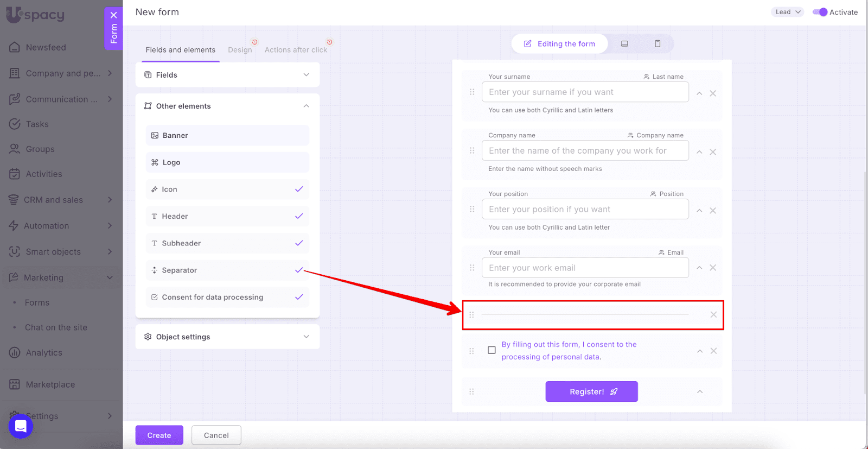Viewport: 868px width, 449px height.
Task: Click the Your email input field
Action: coord(585,268)
